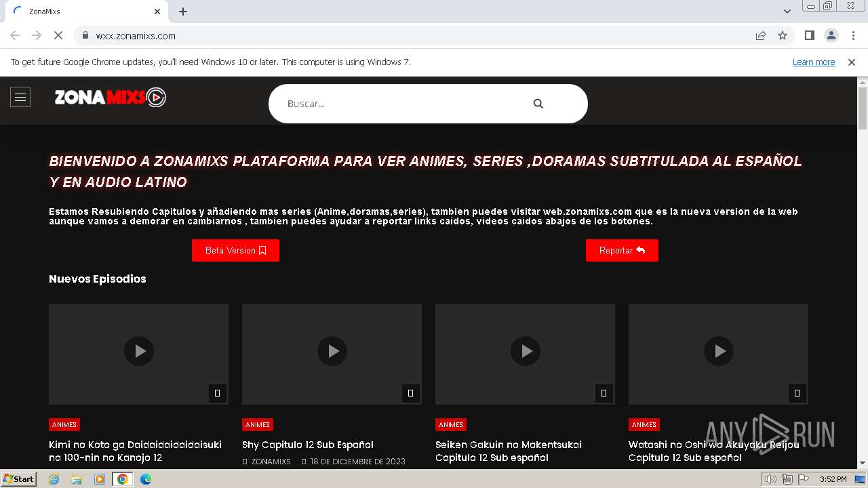868x488 pixels.
Task: Open Seiken Gakuin no Makentsukai title link
Action: [509, 451]
